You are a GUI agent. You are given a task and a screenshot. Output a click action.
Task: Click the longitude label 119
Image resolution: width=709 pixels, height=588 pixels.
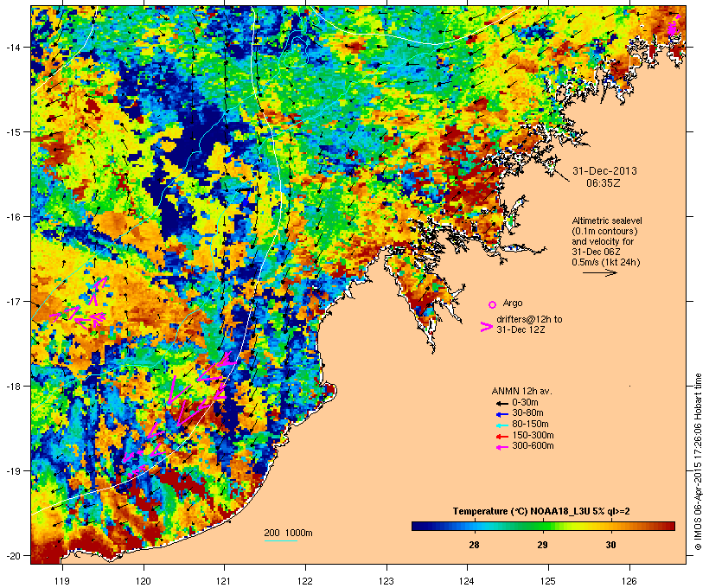click(x=62, y=581)
